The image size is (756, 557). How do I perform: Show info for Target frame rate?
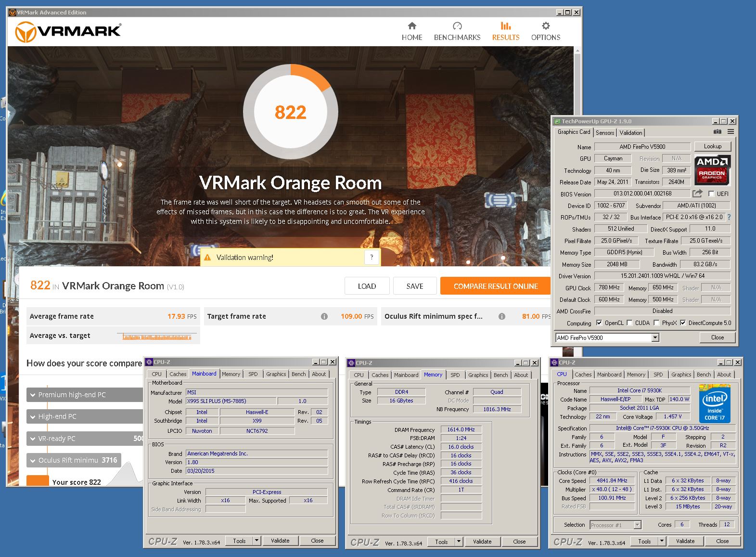click(x=324, y=316)
